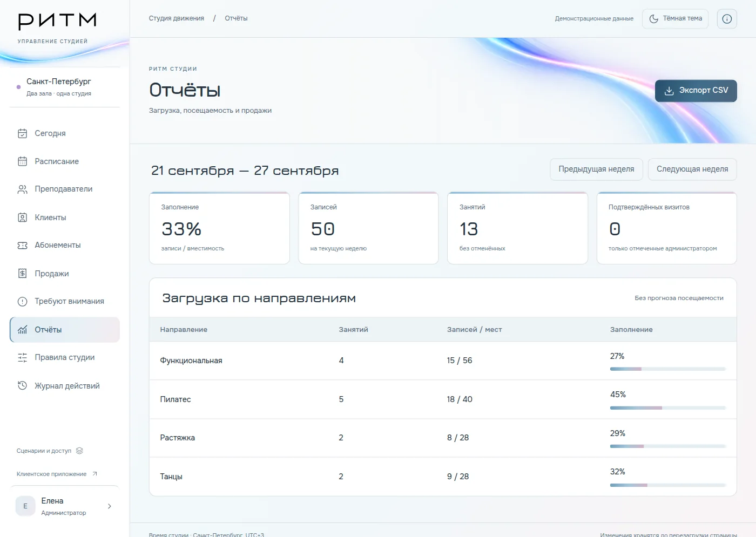
Task: Click the moon icon for Тёмная тема
Action: coord(653,19)
